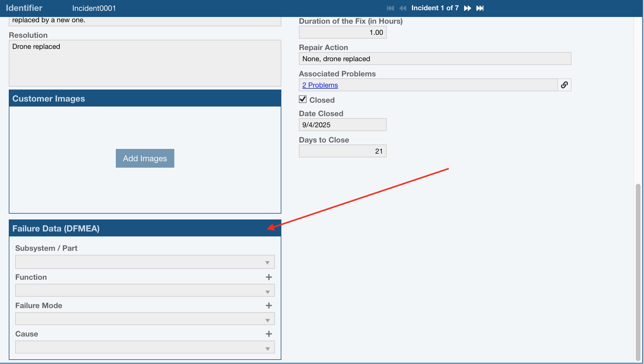
Task: Open the Subsystem / Part dropdown
Action: [145, 262]
